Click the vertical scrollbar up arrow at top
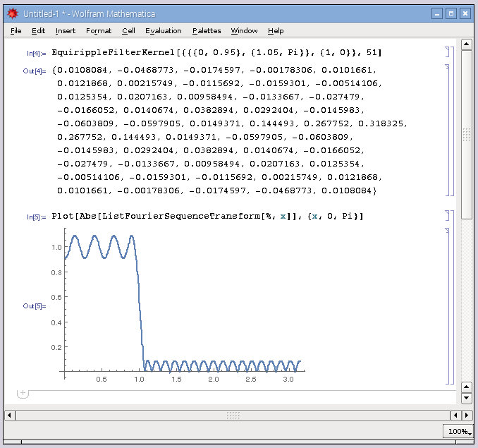This screenshot has width=478, height=448. click(467, 44)
